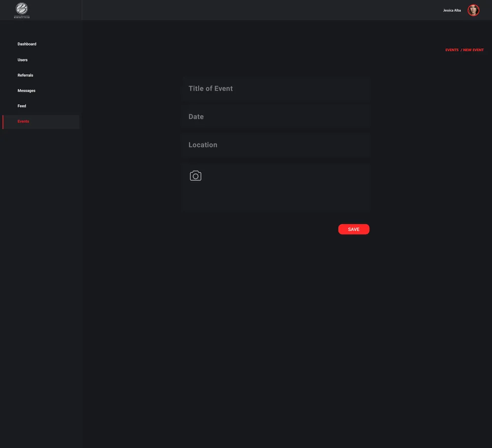
Task: Save the new event
Action: [x=354, y=229]
